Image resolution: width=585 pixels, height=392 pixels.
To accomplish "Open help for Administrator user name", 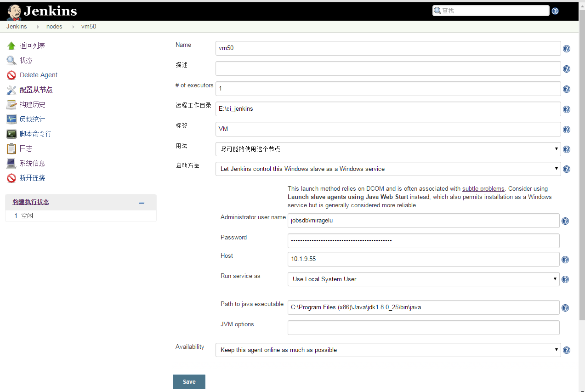I will 565,221.
